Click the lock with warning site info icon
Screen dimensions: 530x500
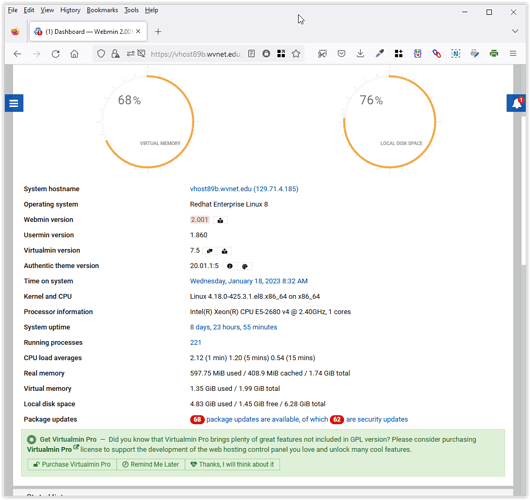(x=115, y=54)
